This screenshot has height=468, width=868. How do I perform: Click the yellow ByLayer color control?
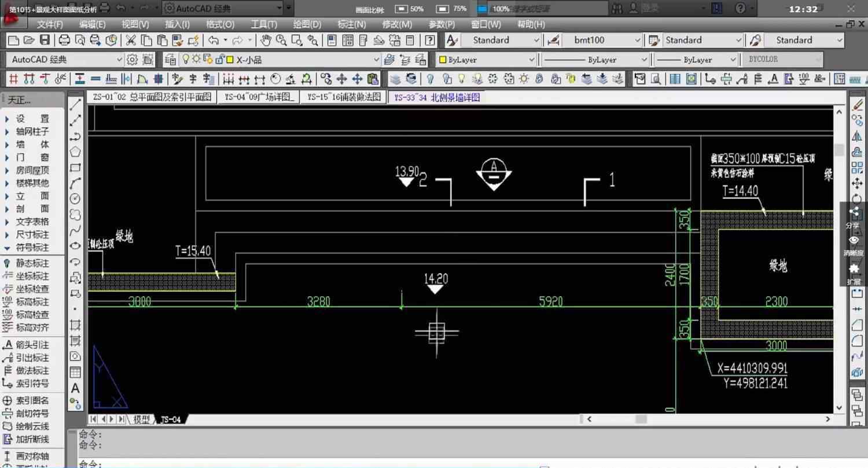[487, 60]
